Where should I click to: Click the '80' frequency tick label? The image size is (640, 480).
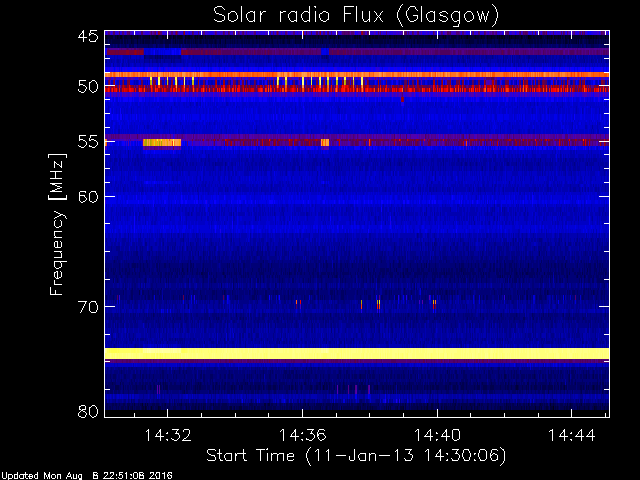pos(88,411)
